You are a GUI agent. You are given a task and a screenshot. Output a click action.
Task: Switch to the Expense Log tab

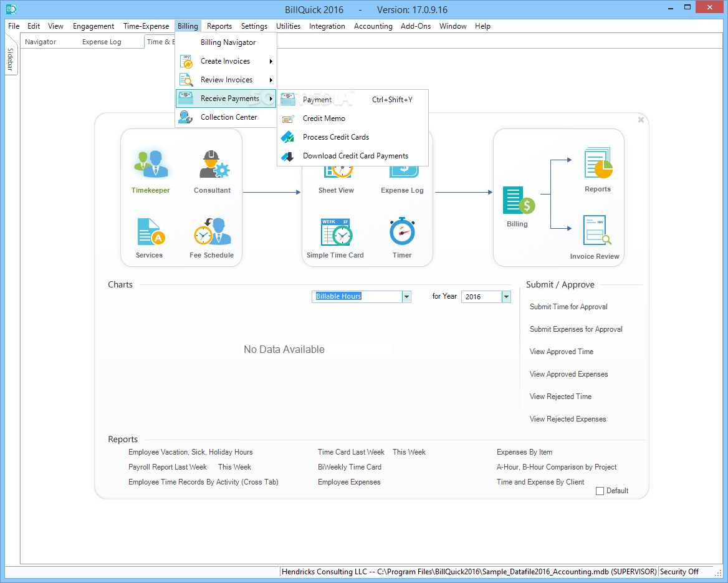point(102,42)
